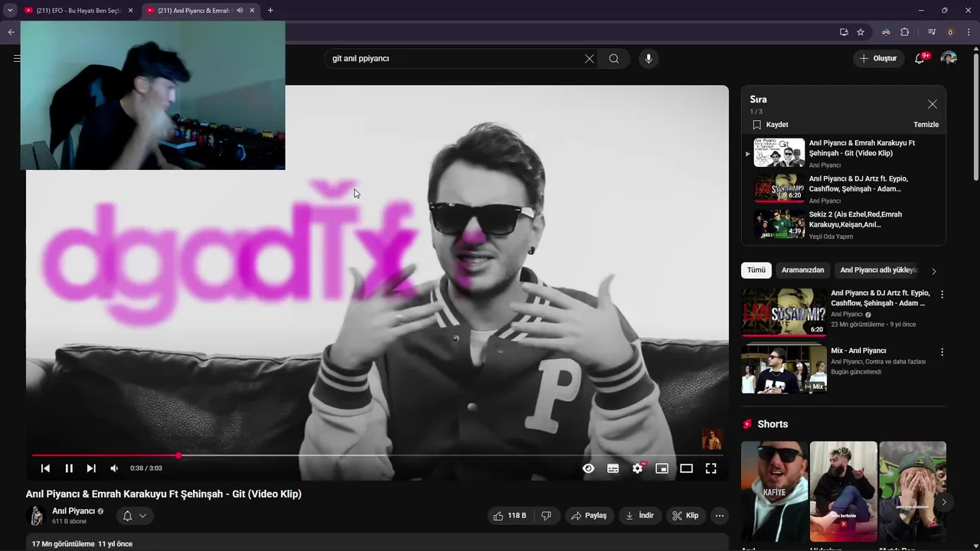Image resolution: width=980 pixels, height=551 pixels.
Task: Close the Sıra queue panel
Action: tap(932, 104)
